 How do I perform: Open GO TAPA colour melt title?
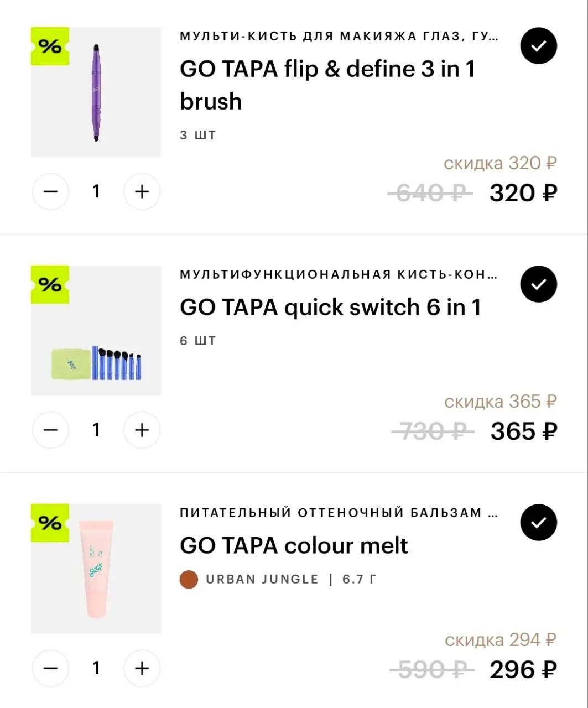click(294, 545)
